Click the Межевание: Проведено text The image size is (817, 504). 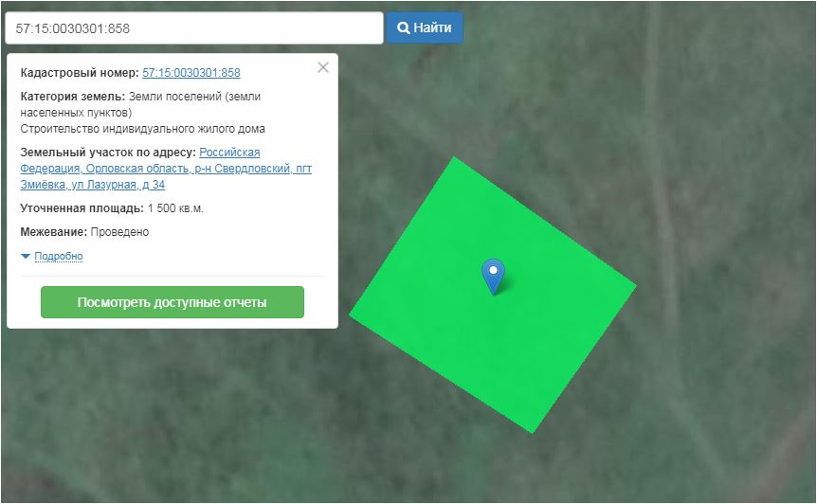[84, 232]
